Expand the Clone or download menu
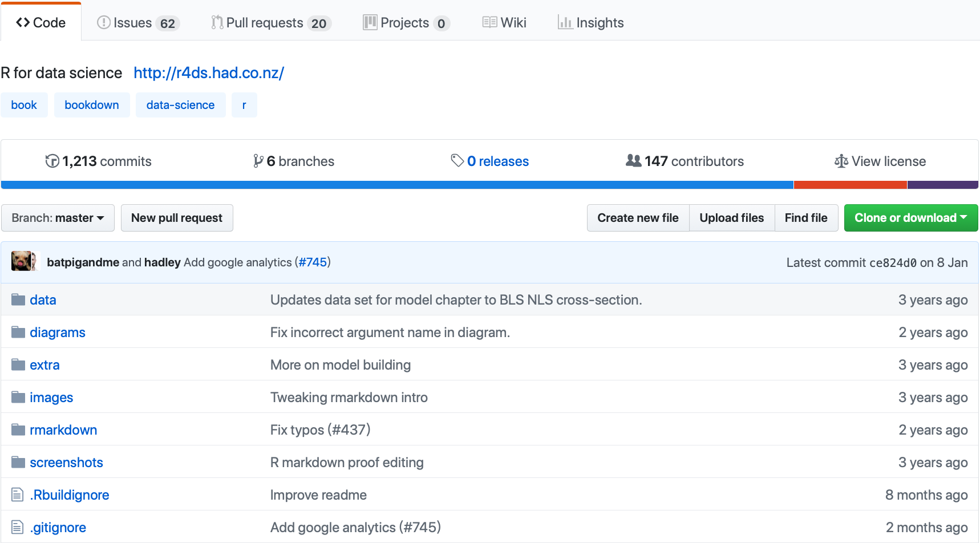This screenshot has width=980, height=543. pos(910,218)
